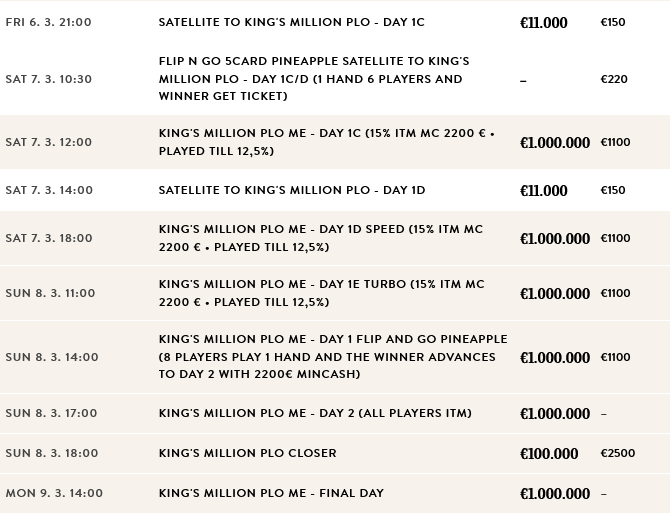The image size is (670, 519).
Task: Click the SAT 7. 3. 10:30 date
Action: (48, 79)
